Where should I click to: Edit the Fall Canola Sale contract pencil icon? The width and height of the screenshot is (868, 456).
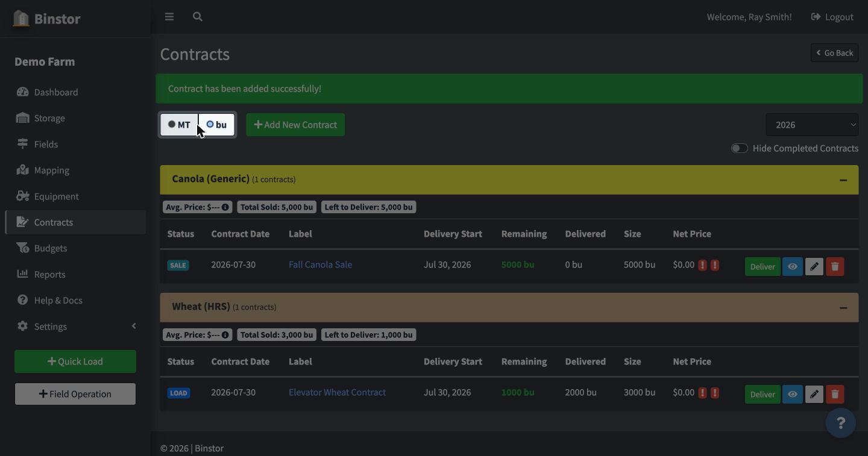click(814, 266)
